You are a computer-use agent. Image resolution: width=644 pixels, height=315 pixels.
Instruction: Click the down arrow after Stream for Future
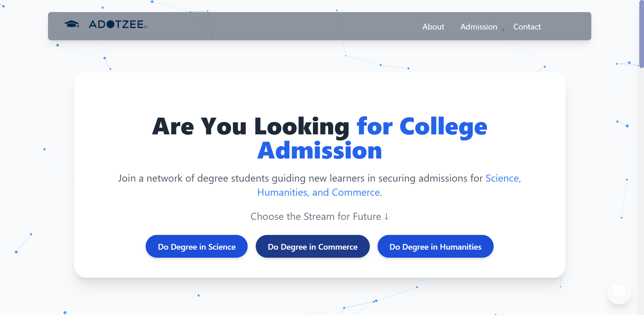coord(386,216)
